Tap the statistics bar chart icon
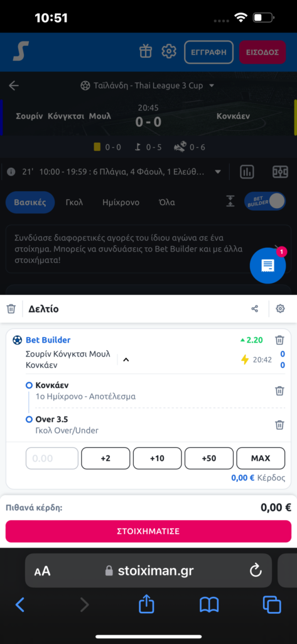This screenshot has width=297, height=644. tap(247, 172)
